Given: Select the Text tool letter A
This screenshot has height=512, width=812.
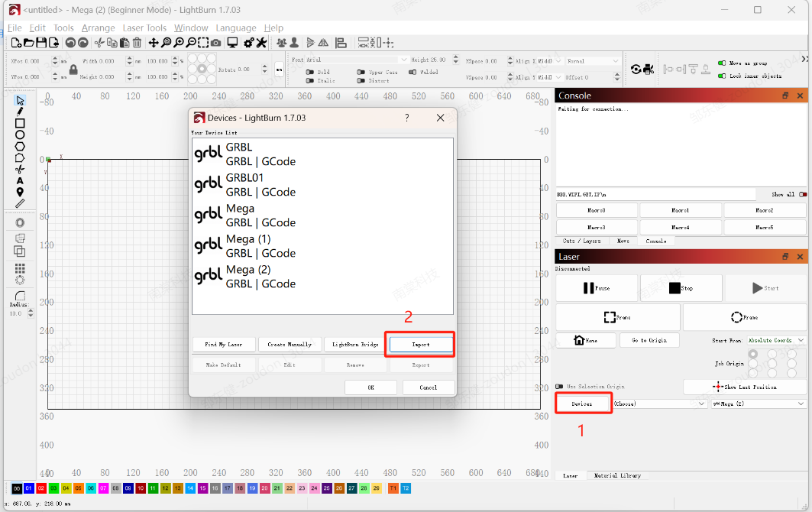Looking at the screenshot, I should pyautogui.click(x=20, y=181).
